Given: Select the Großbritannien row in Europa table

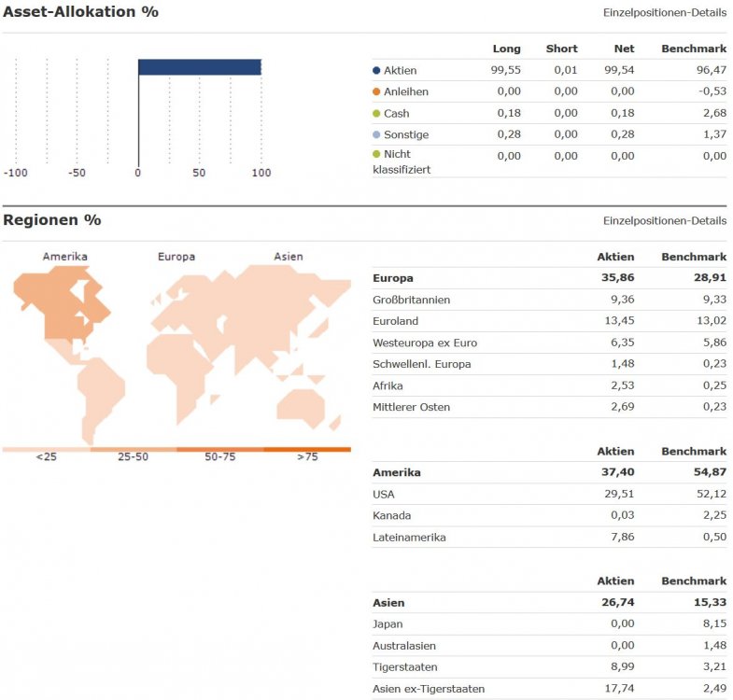Looking at the screenshot, I should click(x=549, y=300).
